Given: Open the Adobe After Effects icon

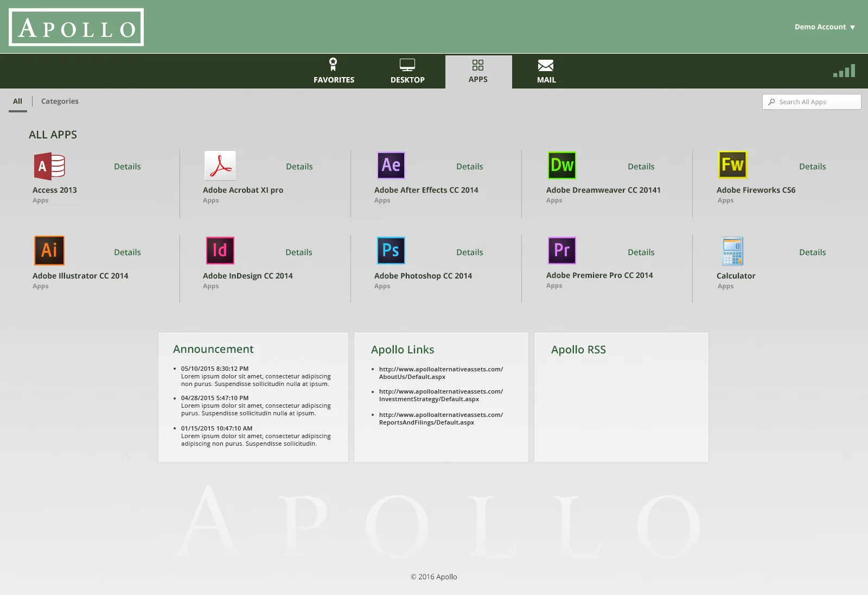Looking at the screenshot, I should tap(391, 165).
